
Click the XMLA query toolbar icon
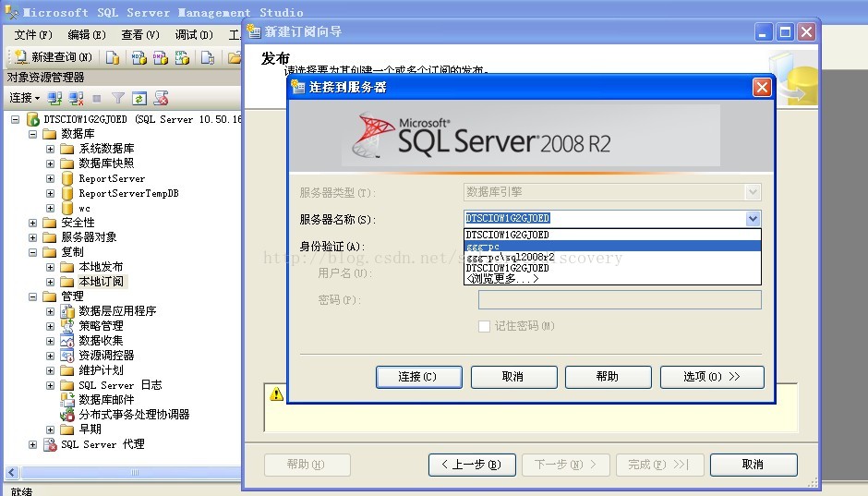coord(182,57)
